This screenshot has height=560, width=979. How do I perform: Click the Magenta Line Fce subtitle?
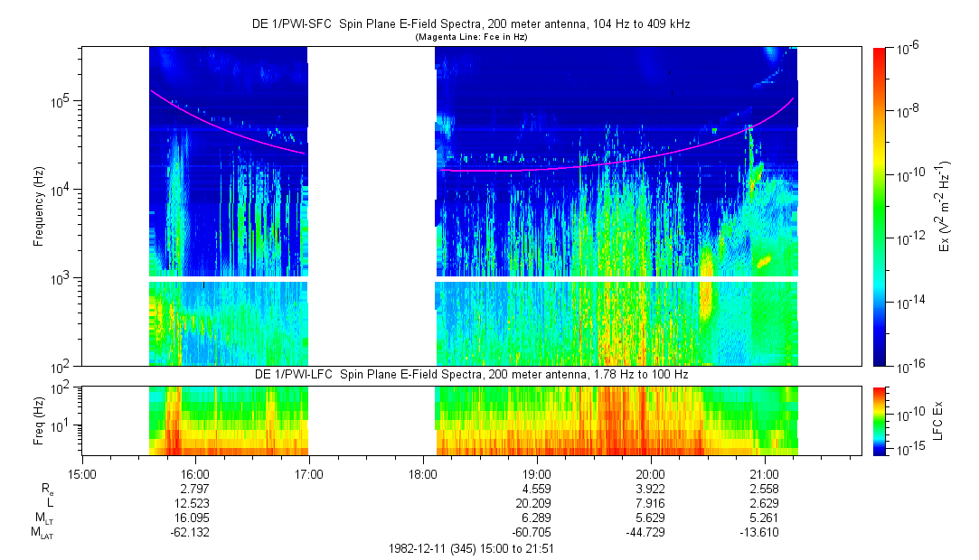(470, 37)
